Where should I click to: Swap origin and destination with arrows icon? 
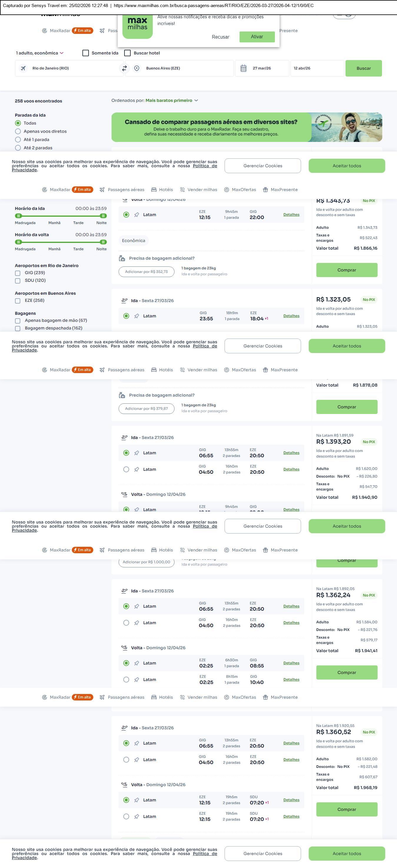[x=124, y=68]
